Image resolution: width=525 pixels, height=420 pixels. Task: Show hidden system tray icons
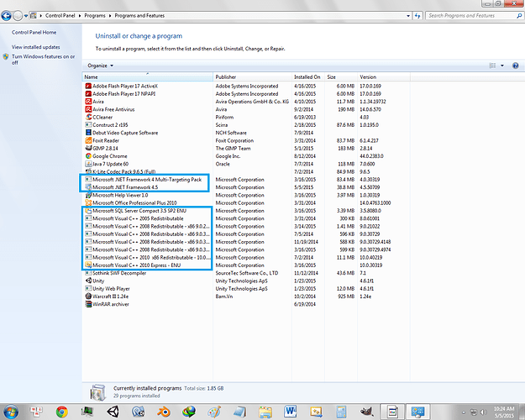[x=464, y=412]
